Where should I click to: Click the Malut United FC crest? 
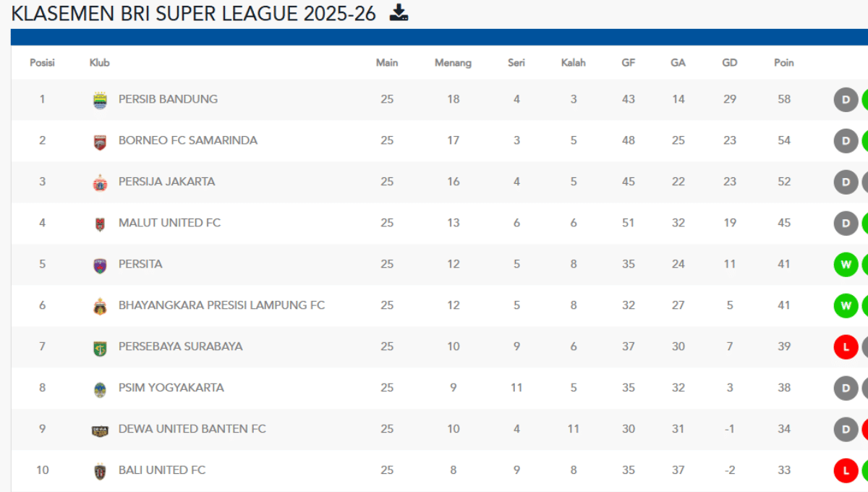pos(98,223)
